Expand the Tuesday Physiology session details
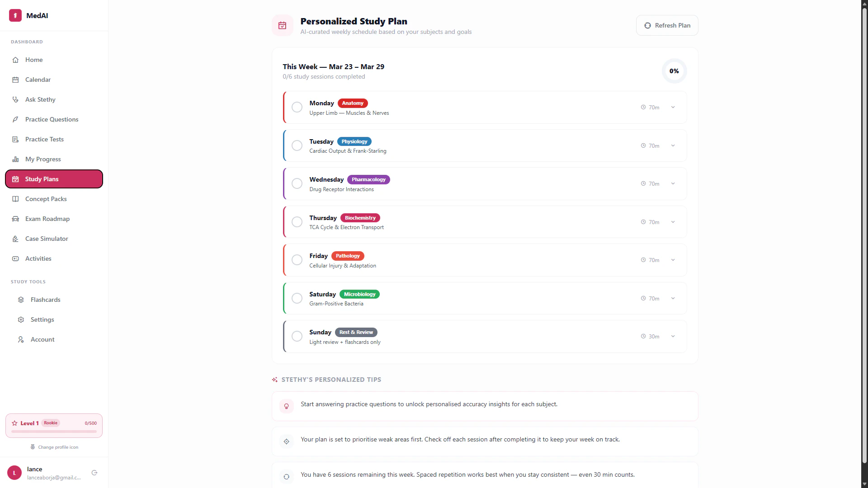Screen dimensions: 868x488 [x=673, y=145]
